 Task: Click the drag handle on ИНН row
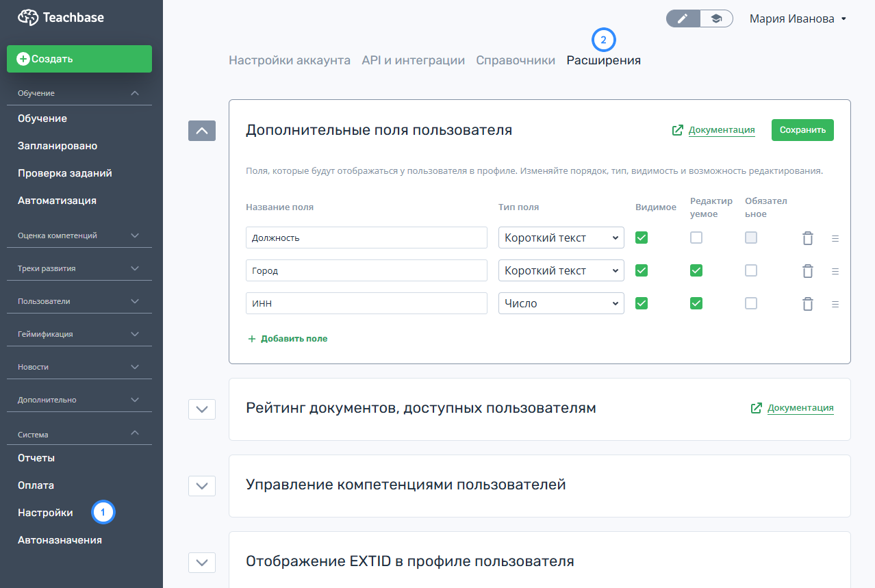point(835,304)
